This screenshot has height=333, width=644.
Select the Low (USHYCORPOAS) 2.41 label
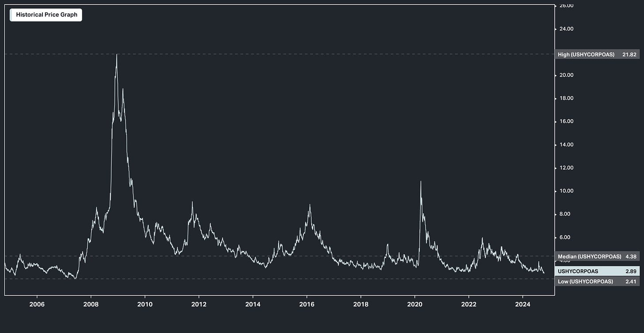tap(597, 281)
